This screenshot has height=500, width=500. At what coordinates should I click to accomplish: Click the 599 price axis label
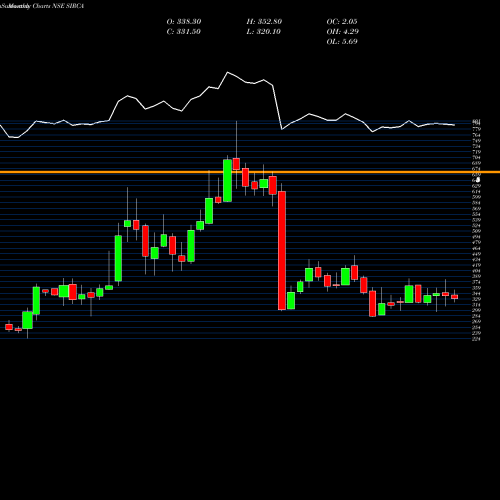476,197
